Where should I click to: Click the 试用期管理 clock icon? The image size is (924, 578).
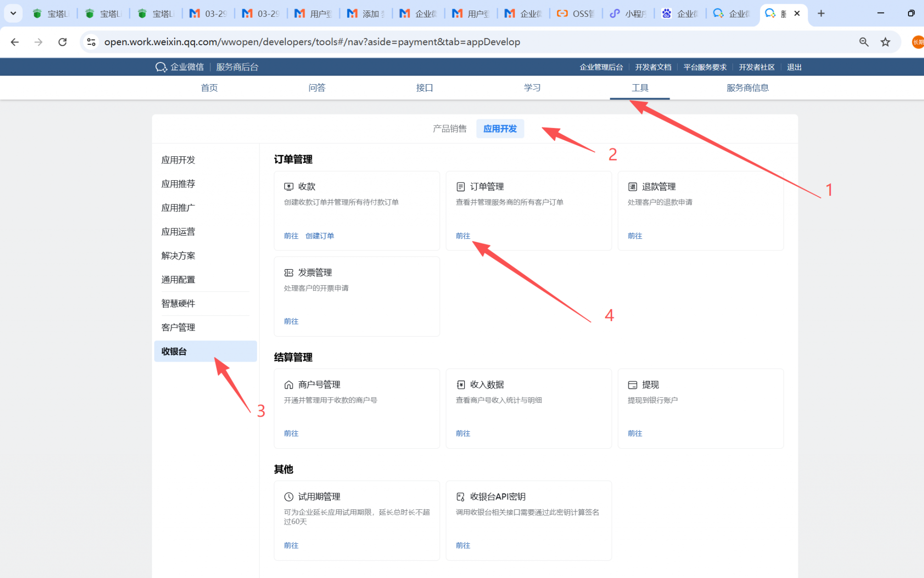pos(289,497)
